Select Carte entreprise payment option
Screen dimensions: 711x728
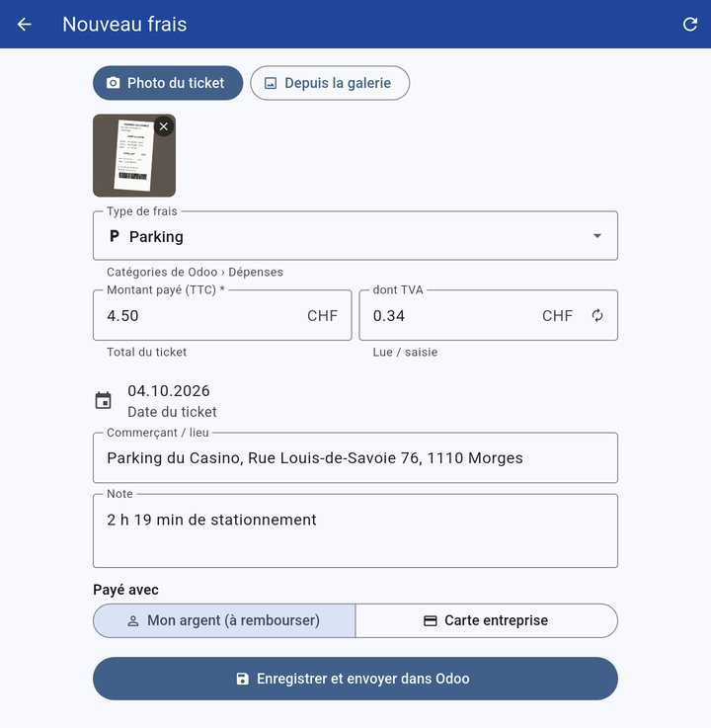pos(487,620)
